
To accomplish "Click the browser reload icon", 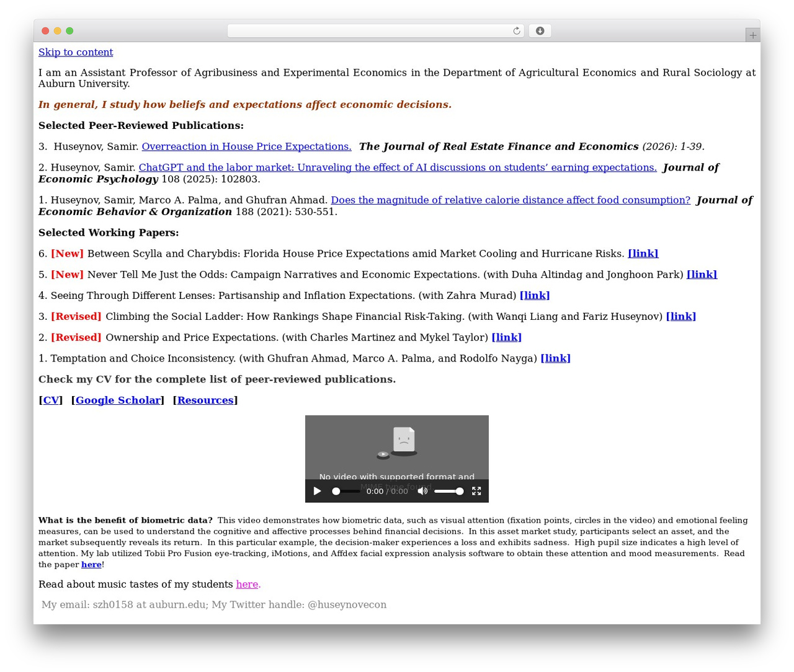I will coord(516,31).
